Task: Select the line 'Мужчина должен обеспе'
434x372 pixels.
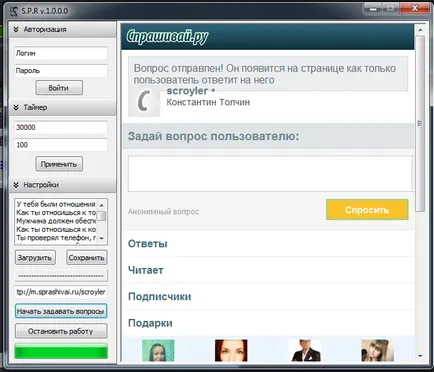Action: (x=56, y=221)
